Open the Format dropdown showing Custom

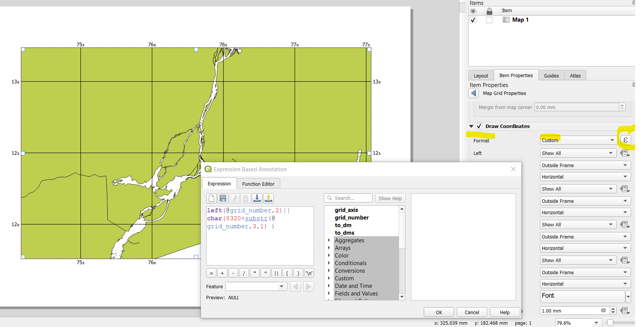tap(578, 140)
